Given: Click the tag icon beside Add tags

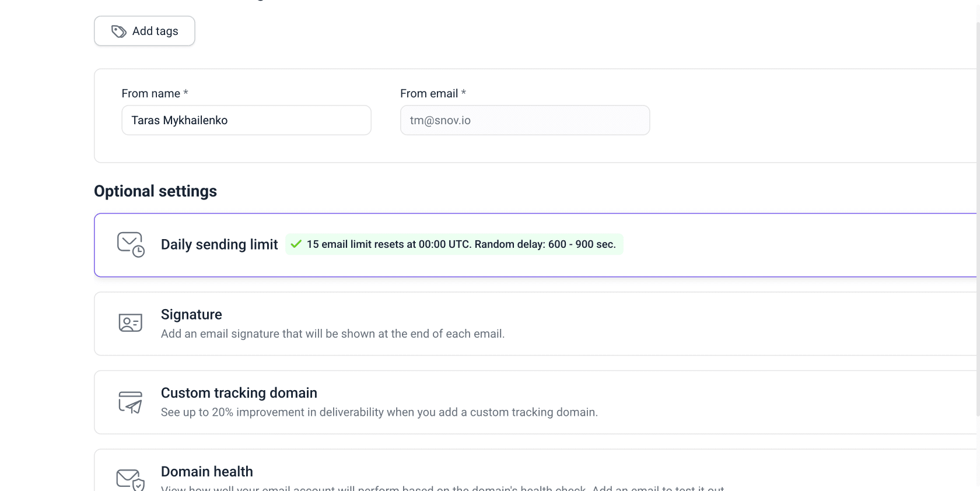Looking at the screenshot, I should click(119, 31).
